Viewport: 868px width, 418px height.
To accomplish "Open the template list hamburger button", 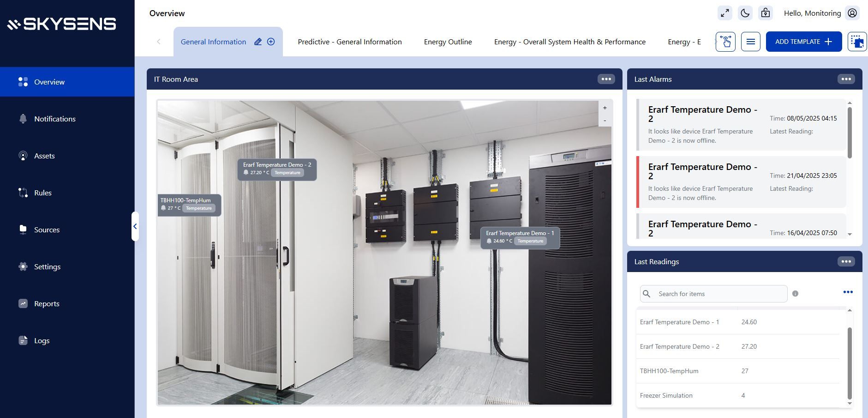I will (750, 42).
